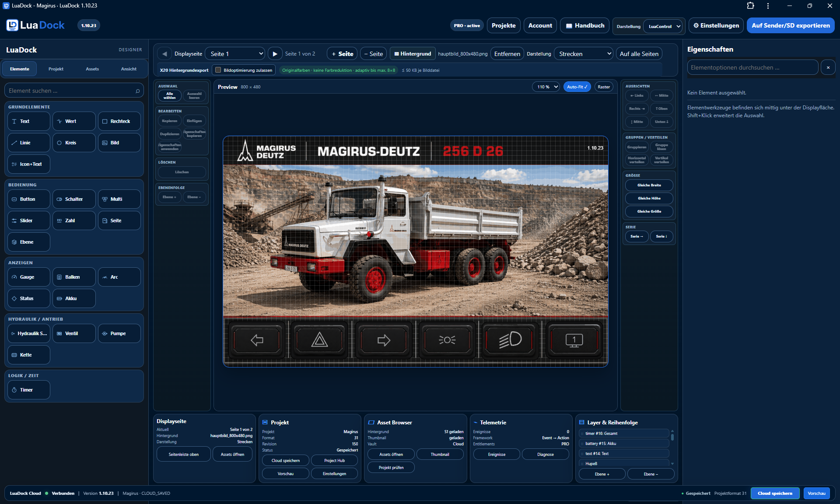840x504 pixels.
Task: Click Gleiche Breite size button
Action: (649, 185)
